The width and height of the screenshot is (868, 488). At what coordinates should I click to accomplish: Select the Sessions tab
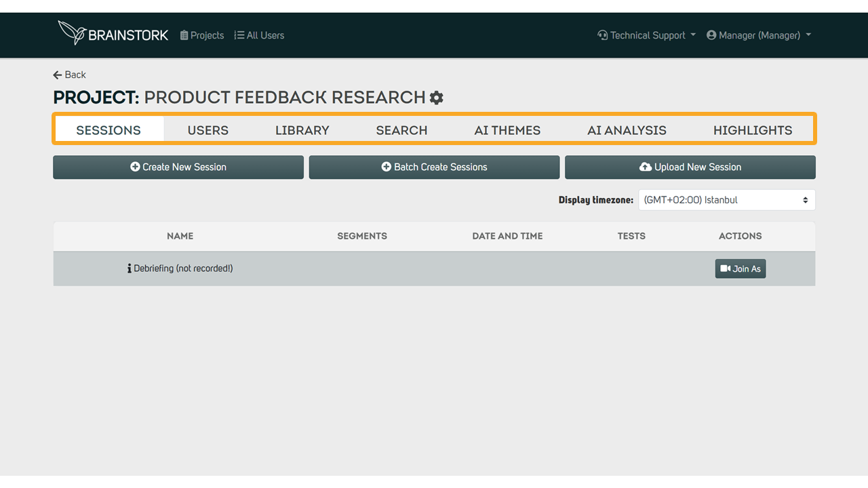click(108, 130)
